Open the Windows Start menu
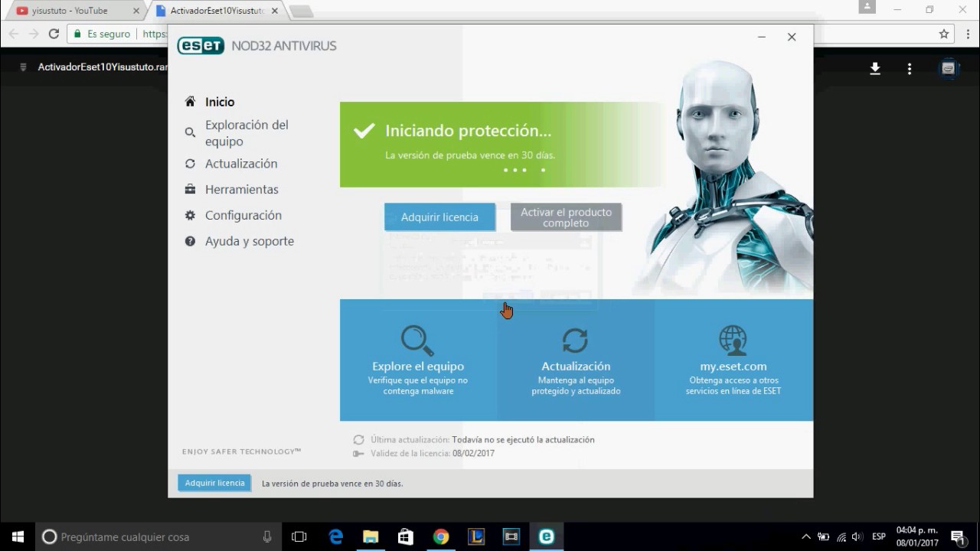The width and height of the screenshot is (980, 551). [18, 536]
